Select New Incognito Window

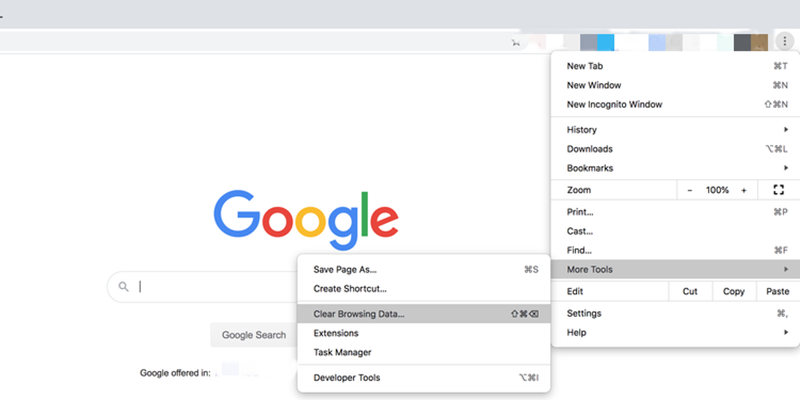(x=675, y=105)
